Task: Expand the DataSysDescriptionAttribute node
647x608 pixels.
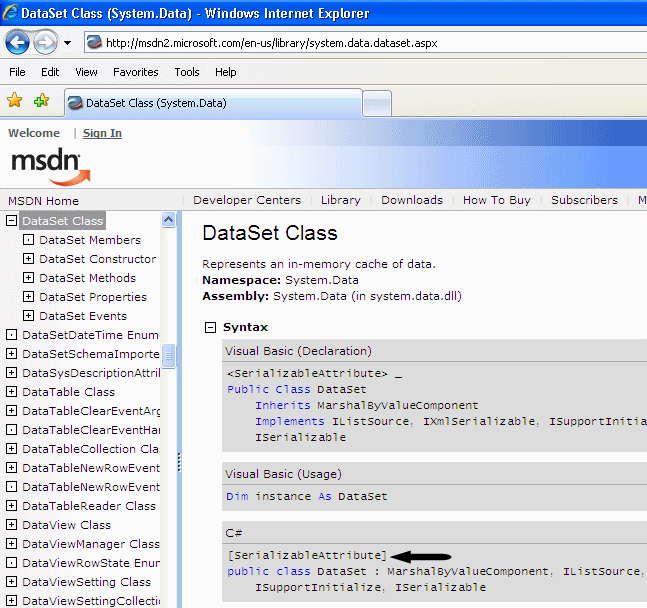Action: (x=12, y=372)
